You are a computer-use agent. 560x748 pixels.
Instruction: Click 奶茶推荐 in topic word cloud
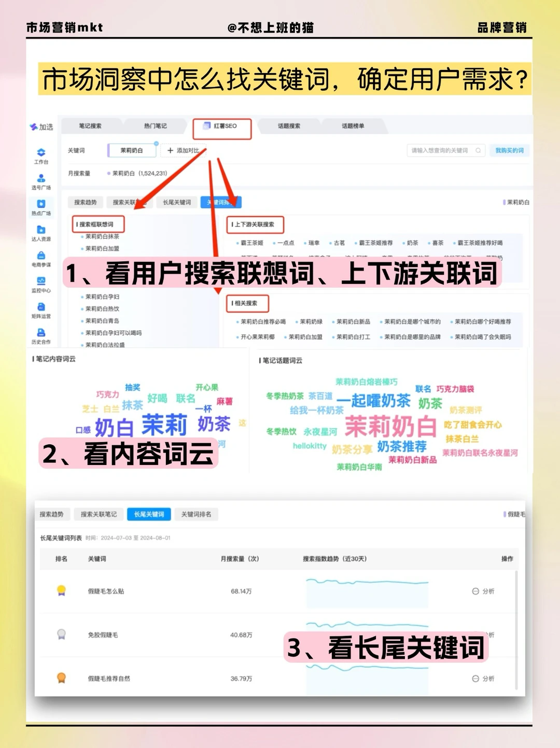402,446
